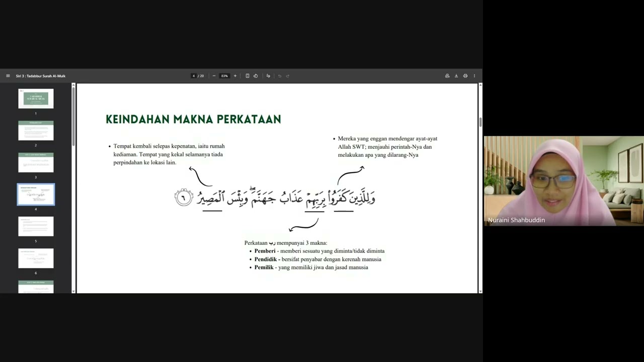Rotate the document with the rotate icon
This screenshot has height=362, width=644.
click(256, 76)
